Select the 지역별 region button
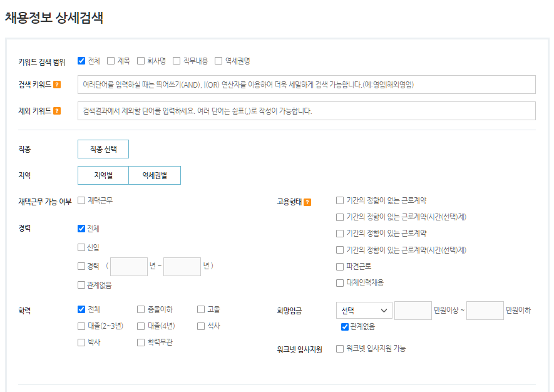Image resolution: width=554 pixels, height=392 pixels. pos(103,175)
